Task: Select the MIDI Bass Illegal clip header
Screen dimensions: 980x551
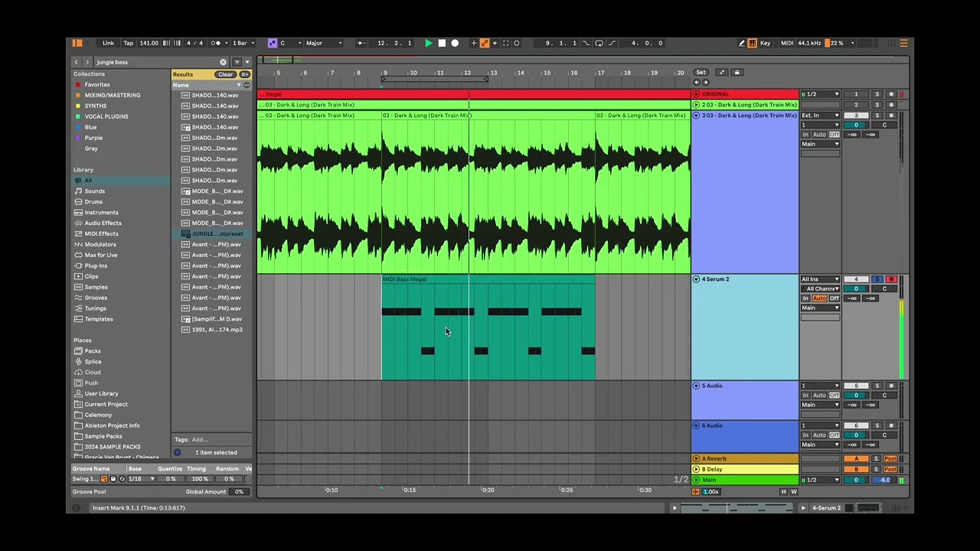Action: click(488, 279)
